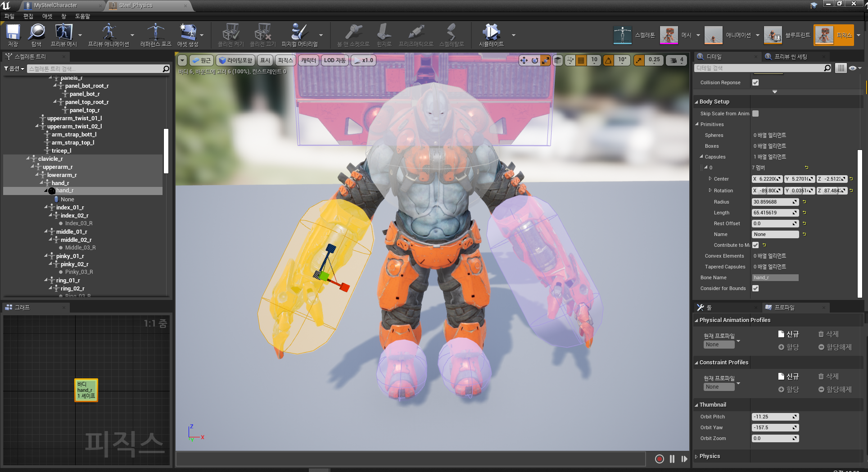This screenshot has width=868, height=472.
Task: Open the 프리뷰 애니메이션 dropdown arrow
Action: coord(132,35)
